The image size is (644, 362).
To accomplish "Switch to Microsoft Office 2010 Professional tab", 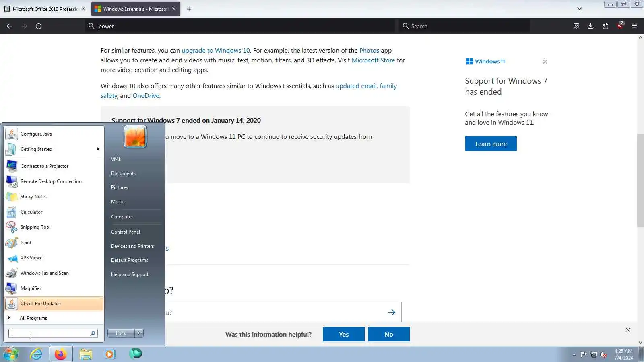I will pyautogui.click(x=45, y=9).
